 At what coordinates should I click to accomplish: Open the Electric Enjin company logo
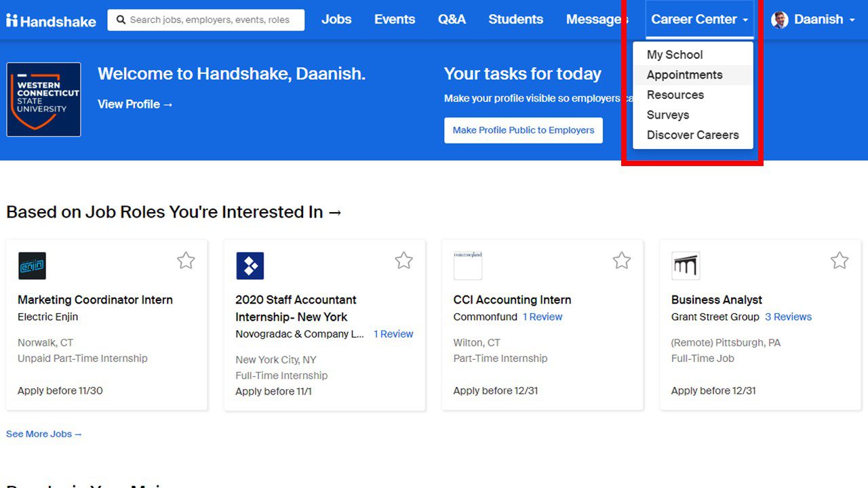[x=32, y=266]
